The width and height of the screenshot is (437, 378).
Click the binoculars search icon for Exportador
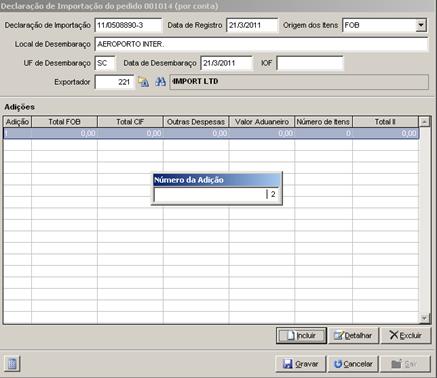pyautogui.click(x=160, y=82)
